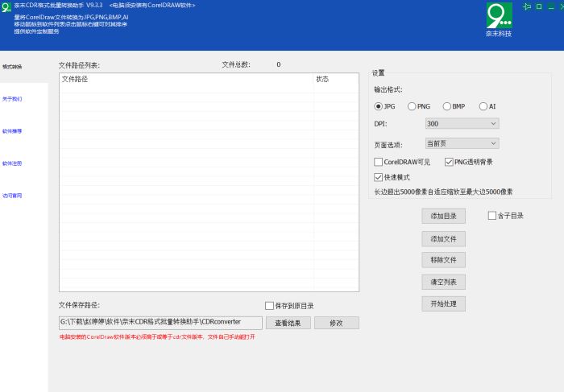The width and height of the screenshot is (564, 392).
Task: Click 文件总数 count value 0
Action: pos(279,64)
